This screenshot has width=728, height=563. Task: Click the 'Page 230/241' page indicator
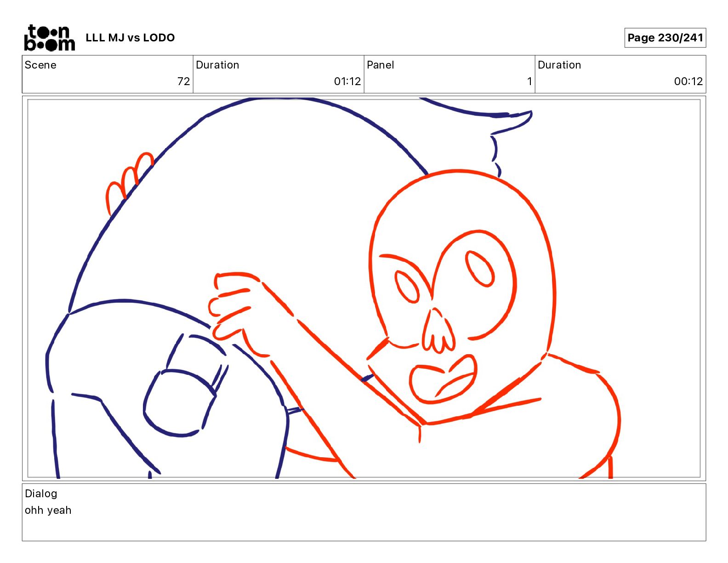[x=665, y=38]
